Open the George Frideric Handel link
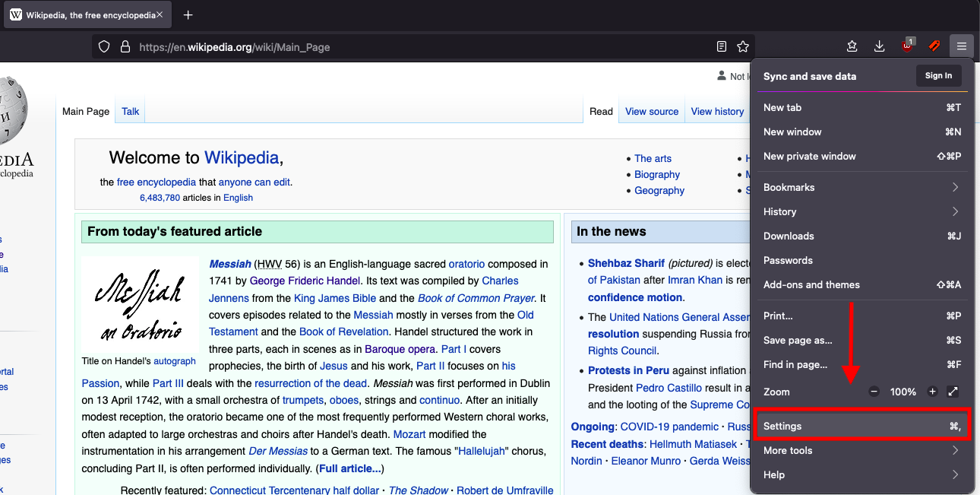 tap(305, 281)
